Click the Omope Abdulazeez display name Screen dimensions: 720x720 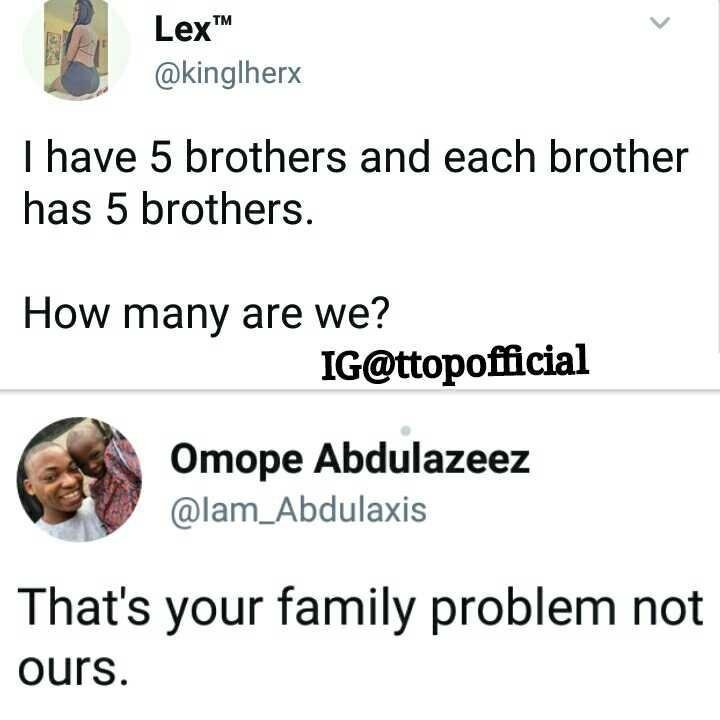[x=350, y=460]
